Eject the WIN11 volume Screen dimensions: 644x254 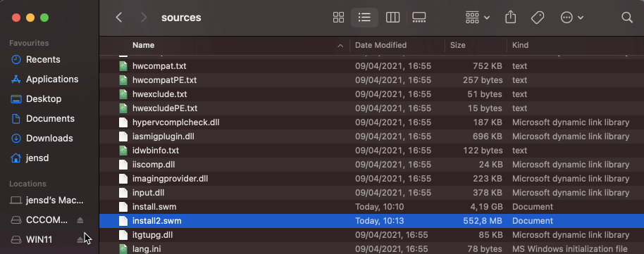tap(80, 240)
